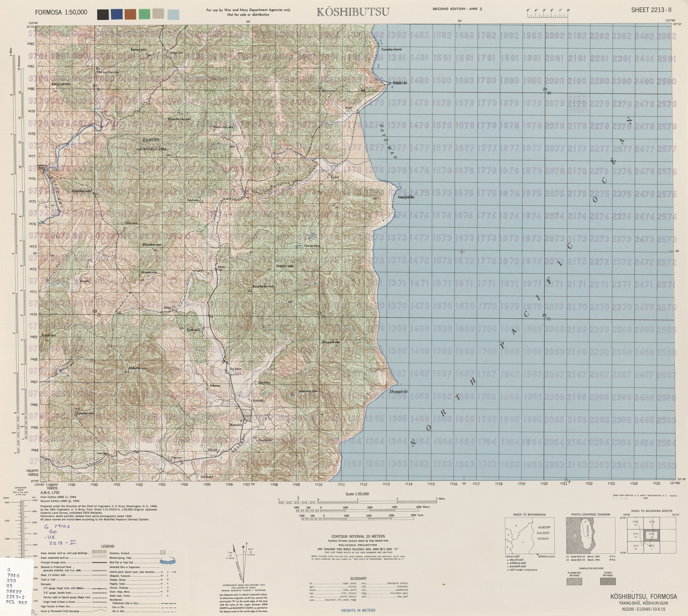Screen dimensions: 688x616
Task: Click the Stereo Methods hatched pattern box
Action: (608, 581)
